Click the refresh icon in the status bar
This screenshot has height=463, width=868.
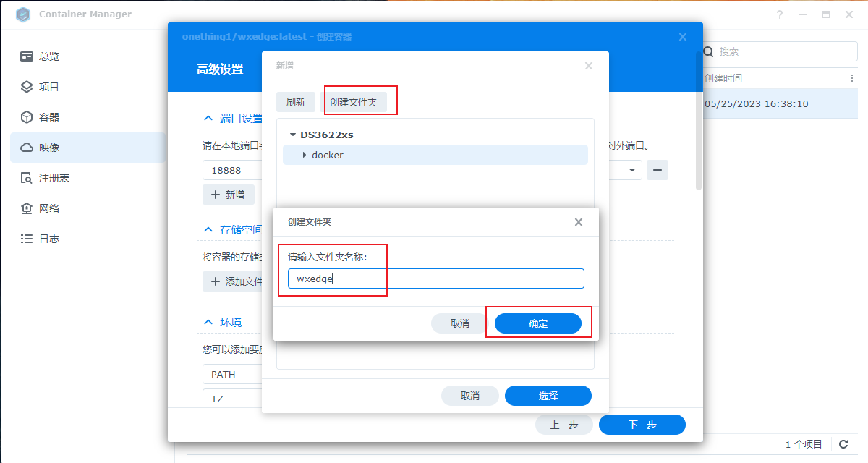point(843,444)
